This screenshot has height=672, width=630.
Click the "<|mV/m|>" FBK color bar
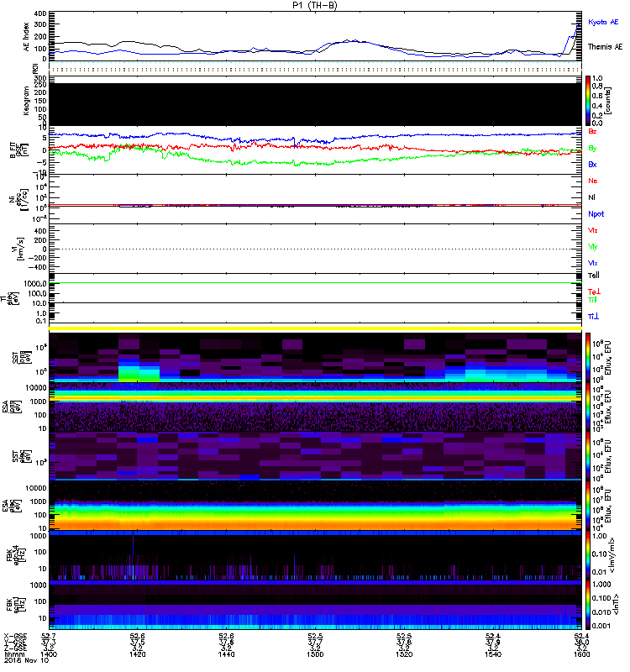[588, 556]
